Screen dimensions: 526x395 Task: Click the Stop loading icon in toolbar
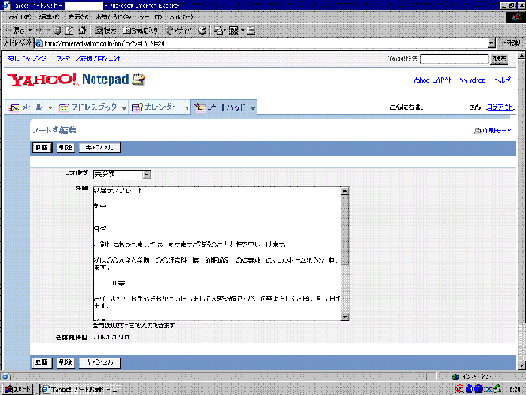(x=58, y=31)
